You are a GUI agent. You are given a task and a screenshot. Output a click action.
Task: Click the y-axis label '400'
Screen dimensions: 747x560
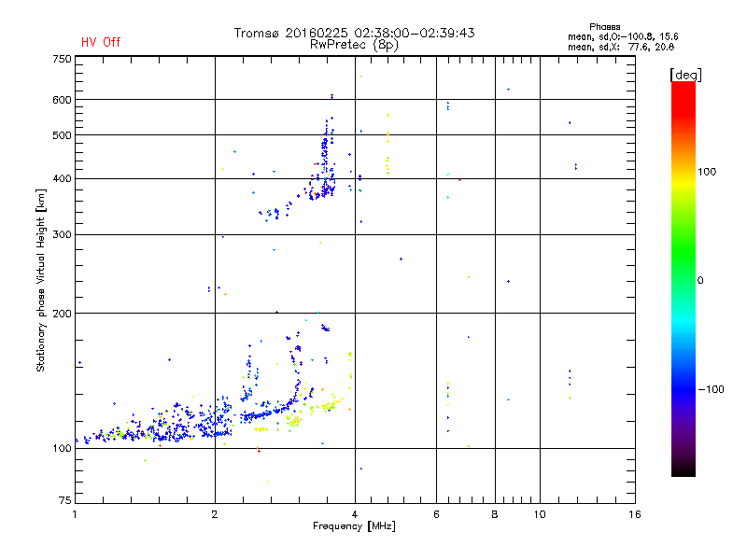63,178
